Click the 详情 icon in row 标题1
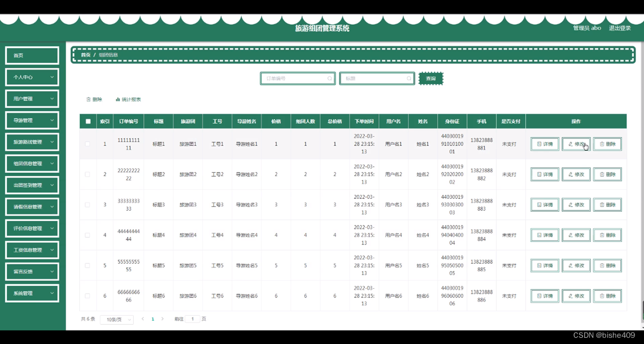Screen dimensions: 644x344 [x=539, y=144]
